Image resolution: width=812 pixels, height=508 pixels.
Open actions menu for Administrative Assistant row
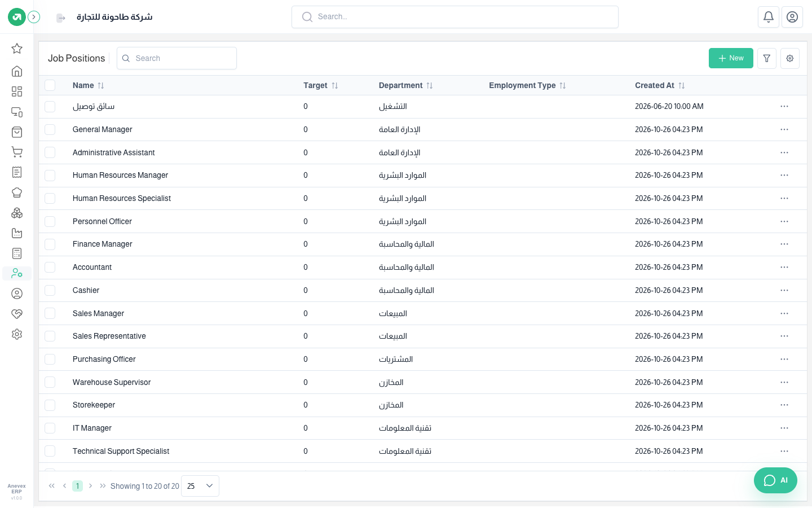coord(784,152)
